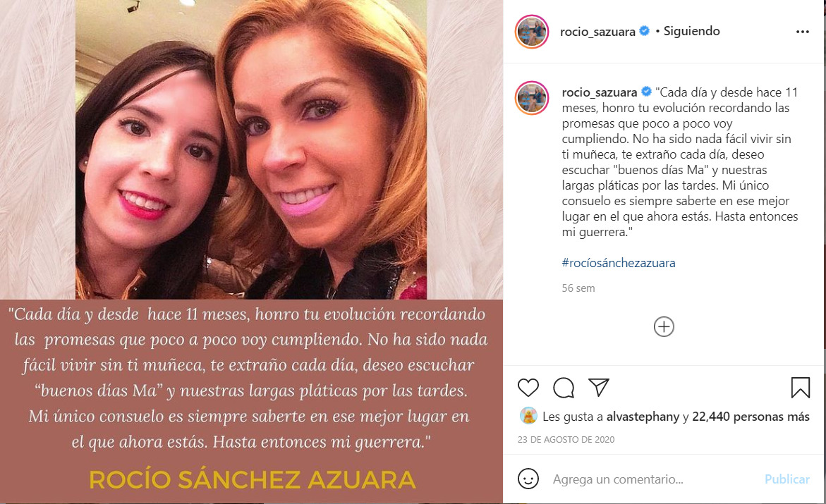Screen dimensions: 826x504
Task: Open the 23 DE AGOSTO DE 2020 date link
Action: coord(566,439)
